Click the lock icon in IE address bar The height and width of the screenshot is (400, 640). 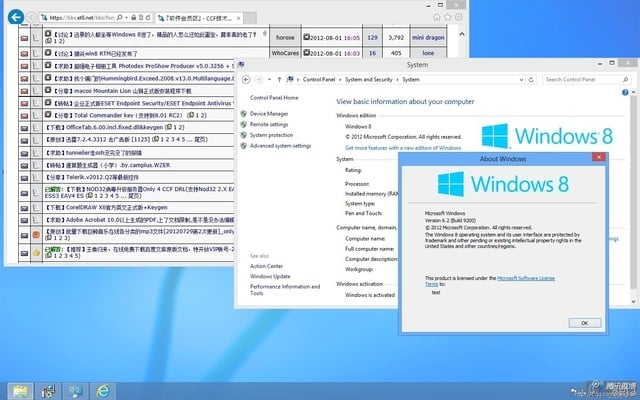click(x=133, y=18)
